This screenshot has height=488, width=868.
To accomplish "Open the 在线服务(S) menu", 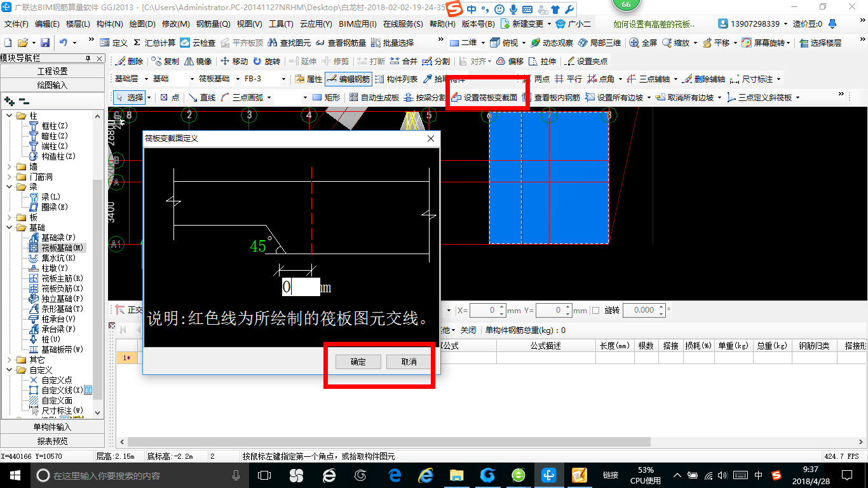I will [x=403, y=24].
